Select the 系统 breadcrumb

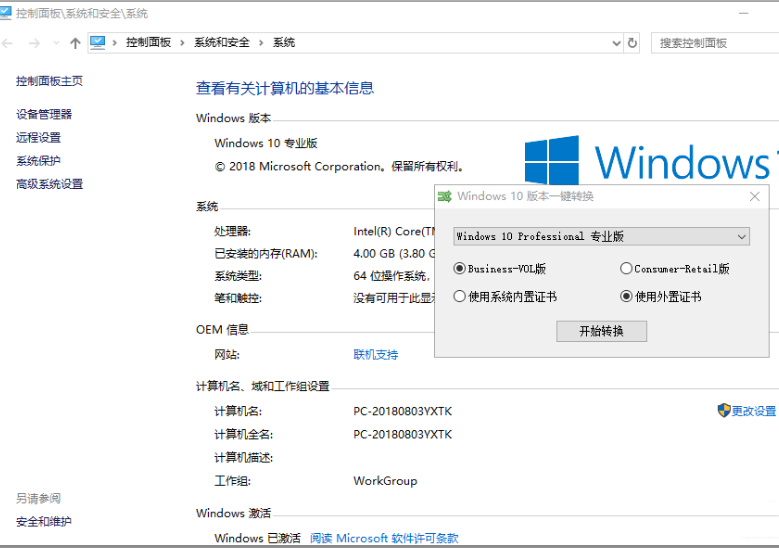click(284, 43)
